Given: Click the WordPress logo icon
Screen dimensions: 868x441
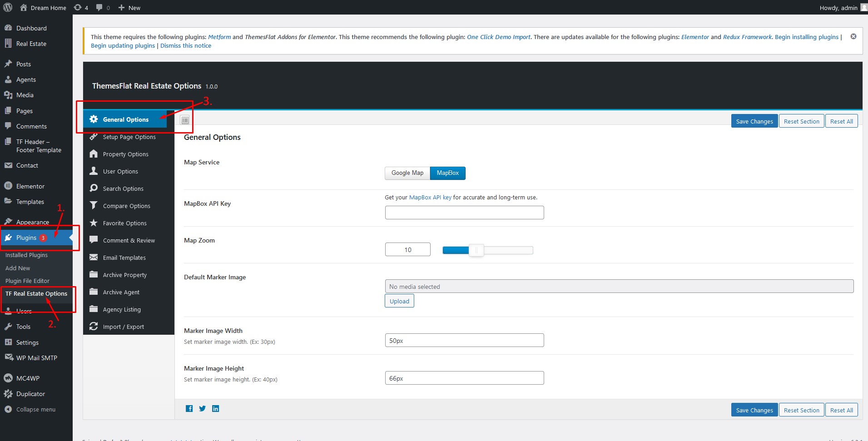Looking at the screenshot, I should [x=8, y=7].
